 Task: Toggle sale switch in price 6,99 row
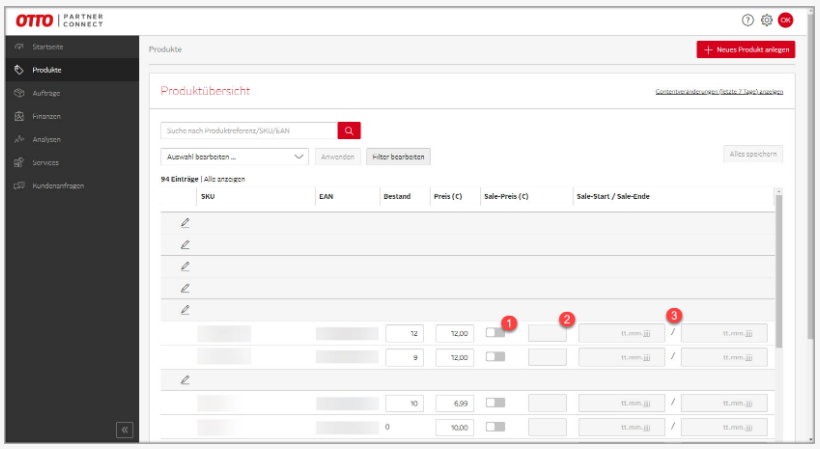[x=495, y=402]
